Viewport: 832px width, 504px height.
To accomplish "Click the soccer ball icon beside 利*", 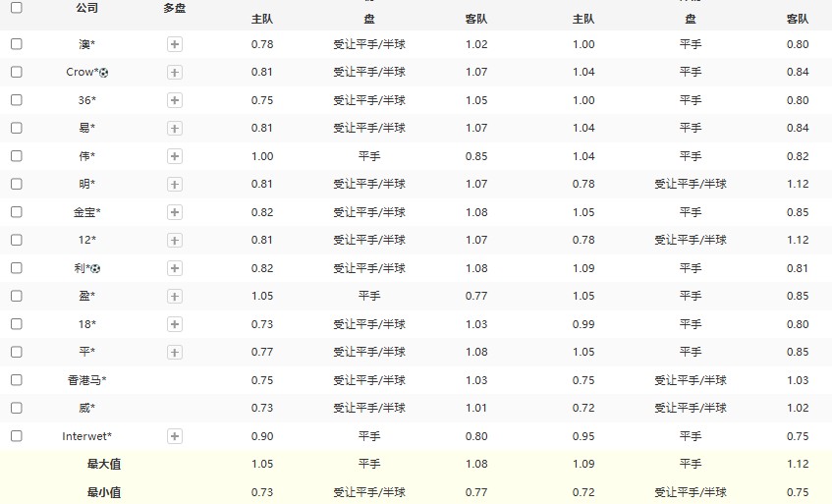I will (96, 268).
